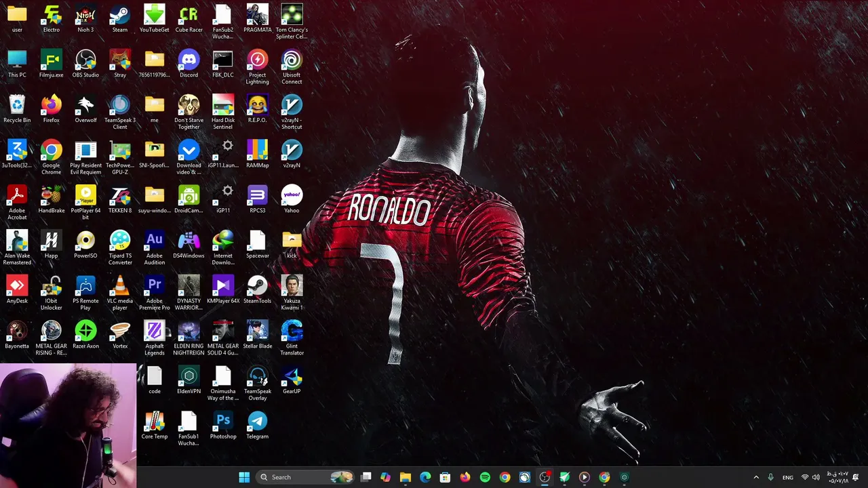Viewport: 868px width, 488px height.
Task: Select the Yahoo desktop shortcut
Action: (x=292, y=199)
